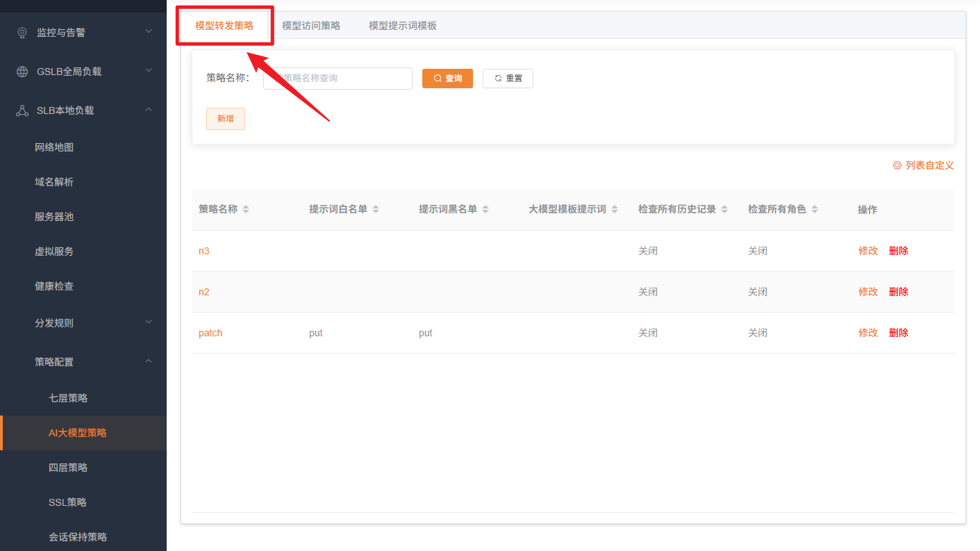Click the SLB本地负载 network icon
Viewport: 980px width, 551px height.
pos(22,110)
